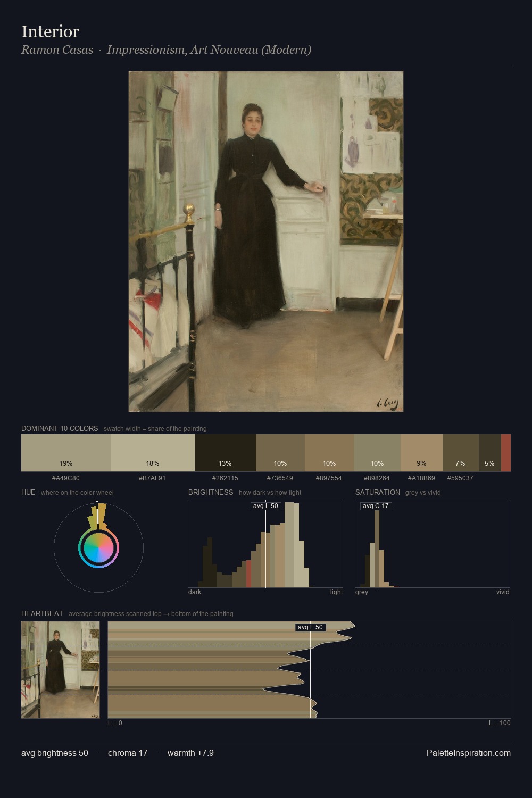
Task: Select the 19% swatch #A49C80
Action: pyautogui.click(x=66, y=453)
